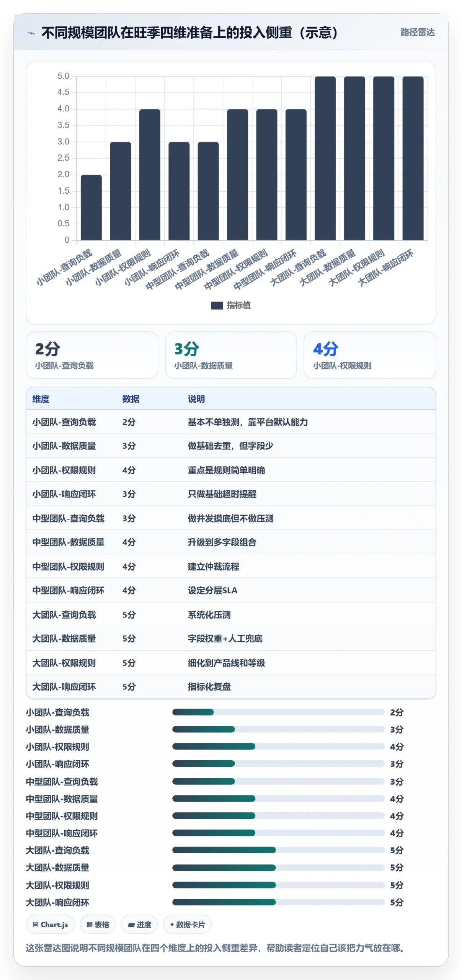Select table cell 指标化复盘
Viewport: 462px width, 980px height.
coord(209,687)
